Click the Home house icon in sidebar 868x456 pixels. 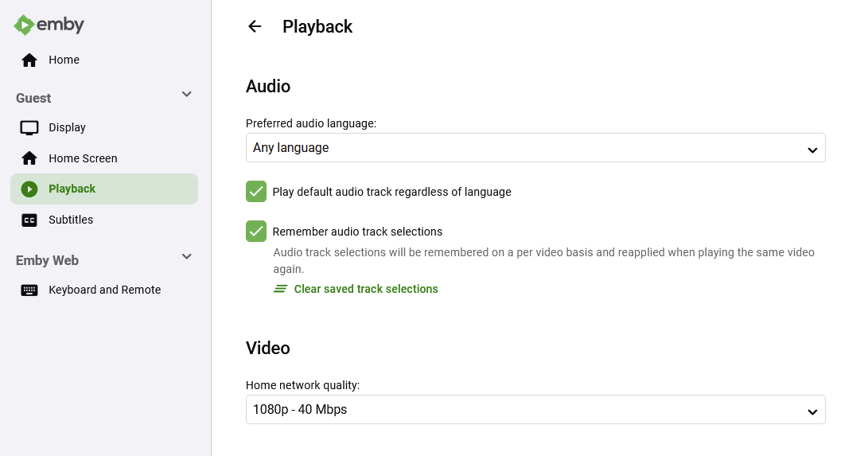[x=29, y=60]
